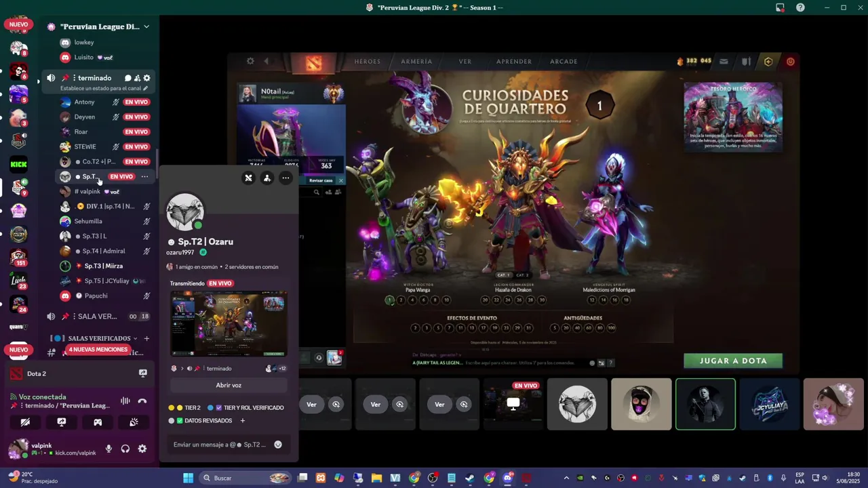The height and width of the screenshot is (488, 868).
Task: Open user settings gear beside valpink
Action: (142, 449)
